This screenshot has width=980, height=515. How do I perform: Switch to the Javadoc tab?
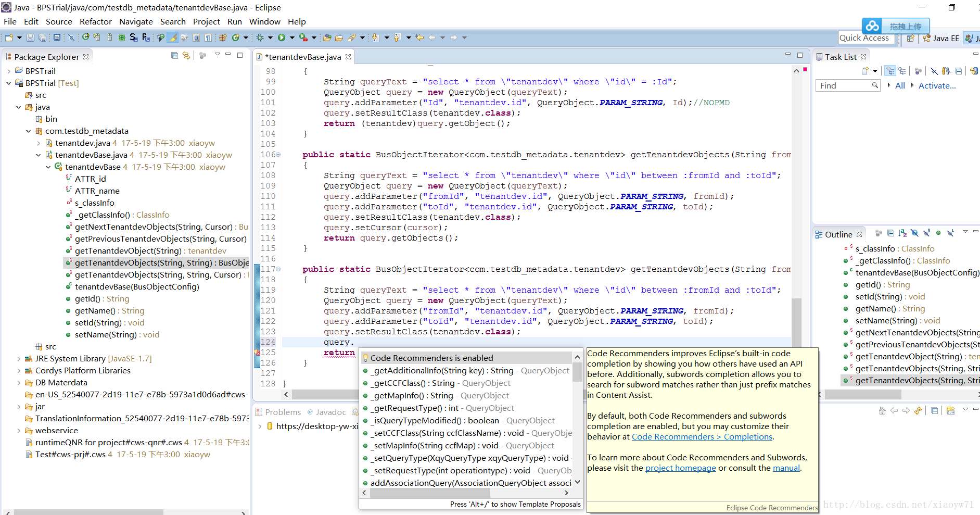[x=326, y=412]
